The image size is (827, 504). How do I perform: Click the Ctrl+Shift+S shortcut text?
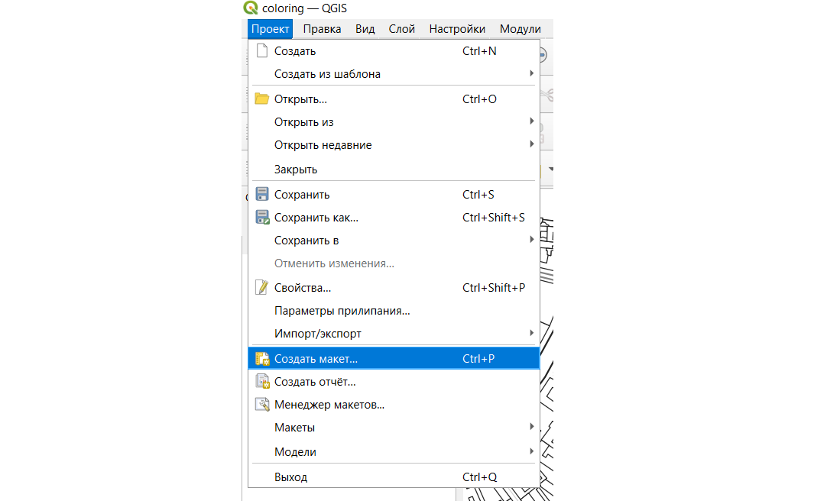point(494,217)
